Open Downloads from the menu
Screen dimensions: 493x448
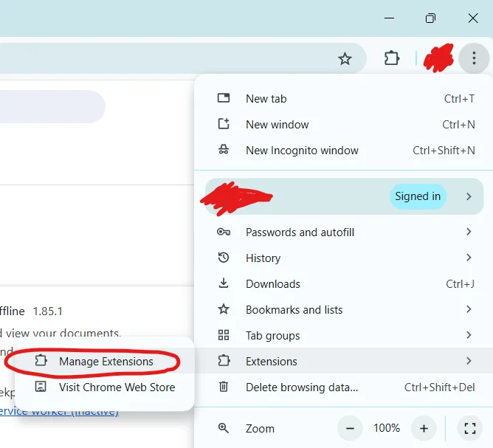tap(343, 283)
